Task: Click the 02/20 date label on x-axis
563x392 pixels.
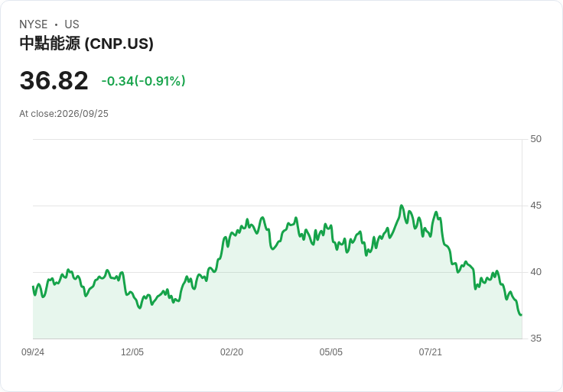Action: point(232,352)
